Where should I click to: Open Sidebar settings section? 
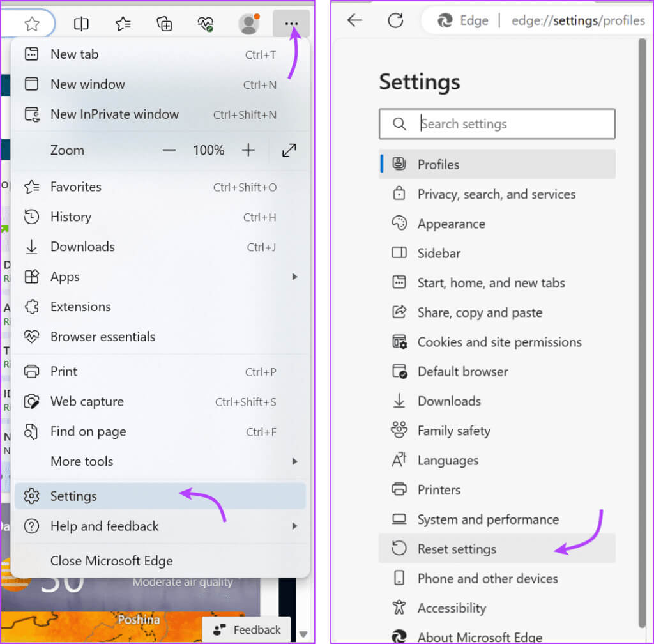(x=497, y=253)
